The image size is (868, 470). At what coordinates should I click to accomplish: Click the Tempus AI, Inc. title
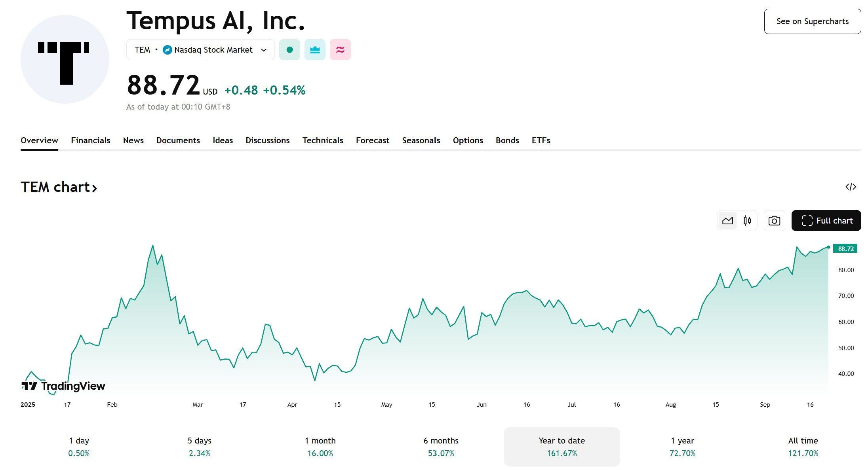pos(216,21)
